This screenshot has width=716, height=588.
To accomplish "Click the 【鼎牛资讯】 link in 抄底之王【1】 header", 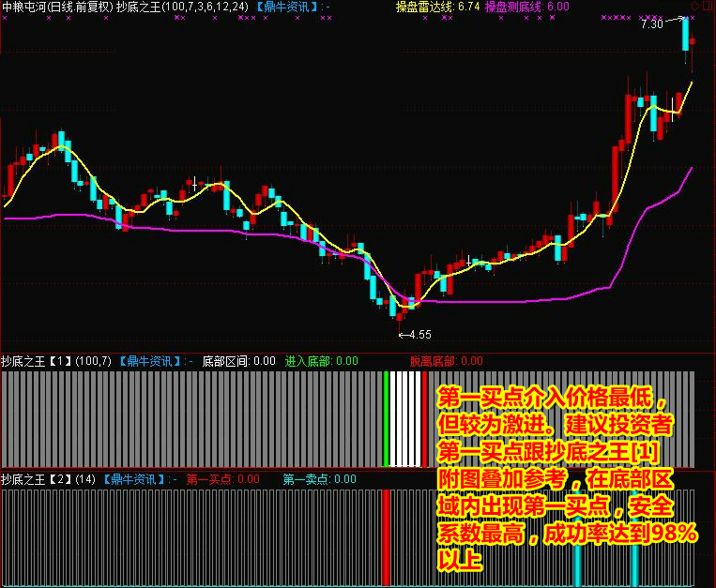I will (150, 361).
